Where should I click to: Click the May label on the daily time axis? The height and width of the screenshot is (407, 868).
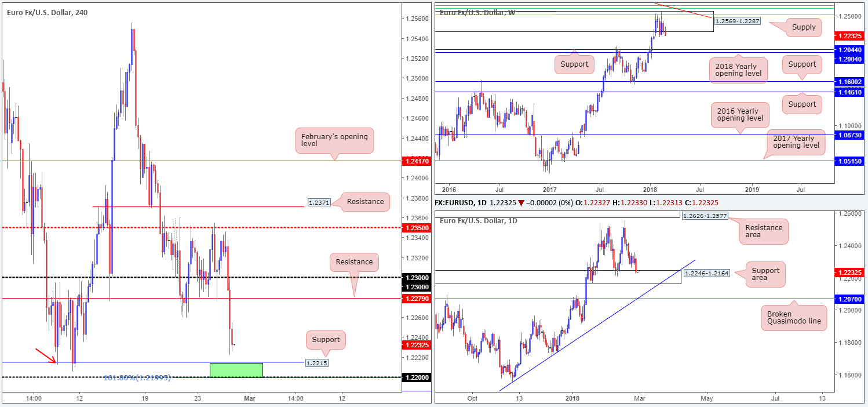click(x=706, y=398)
